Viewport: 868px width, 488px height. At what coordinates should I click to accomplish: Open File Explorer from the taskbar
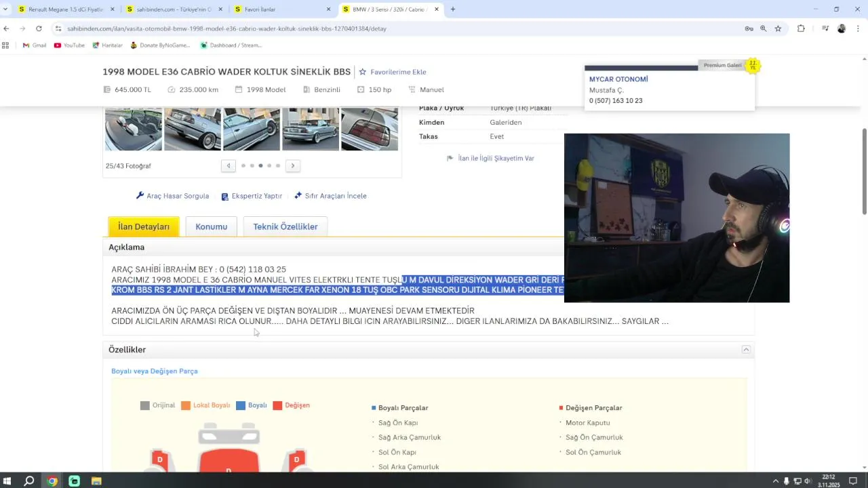click(x=96, y=481)
